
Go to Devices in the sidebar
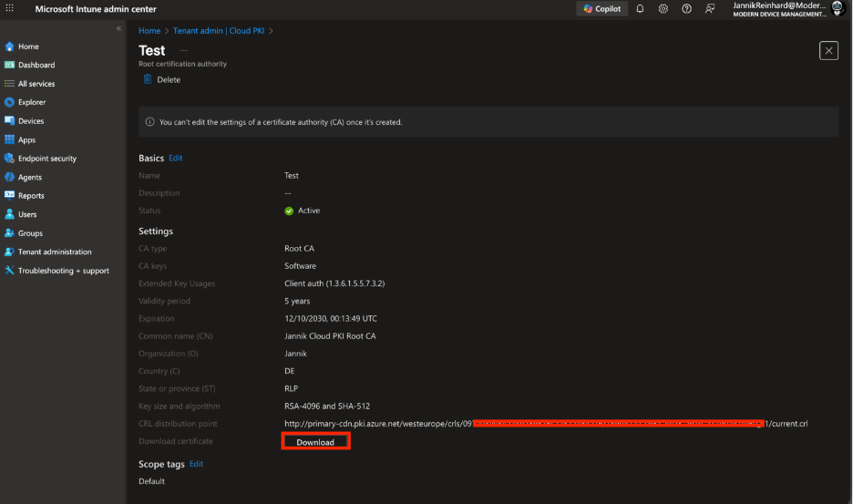(30, 121)
